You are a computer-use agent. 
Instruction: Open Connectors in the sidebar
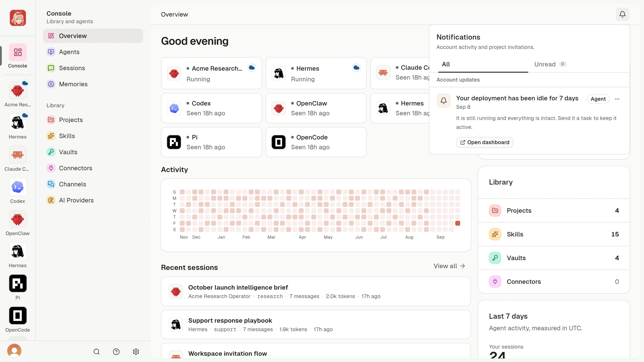pos(93,168)
